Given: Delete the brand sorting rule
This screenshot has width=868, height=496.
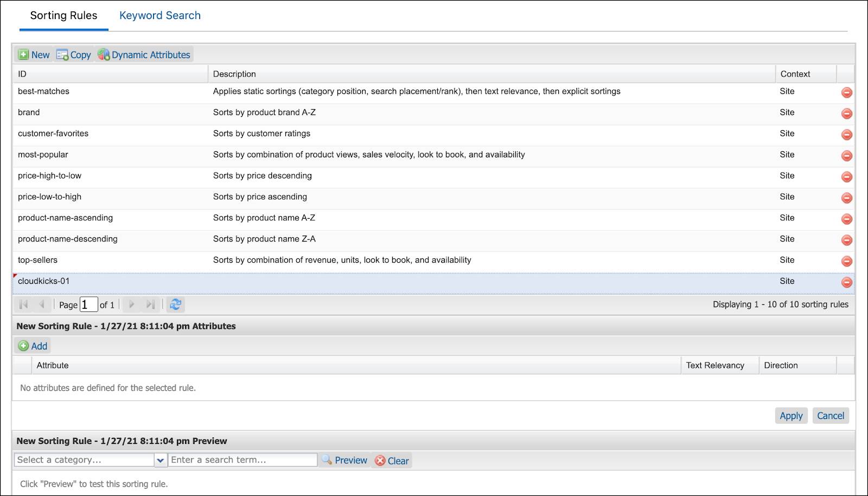Looking at the screenshot, I should click(x=846, y=113).
